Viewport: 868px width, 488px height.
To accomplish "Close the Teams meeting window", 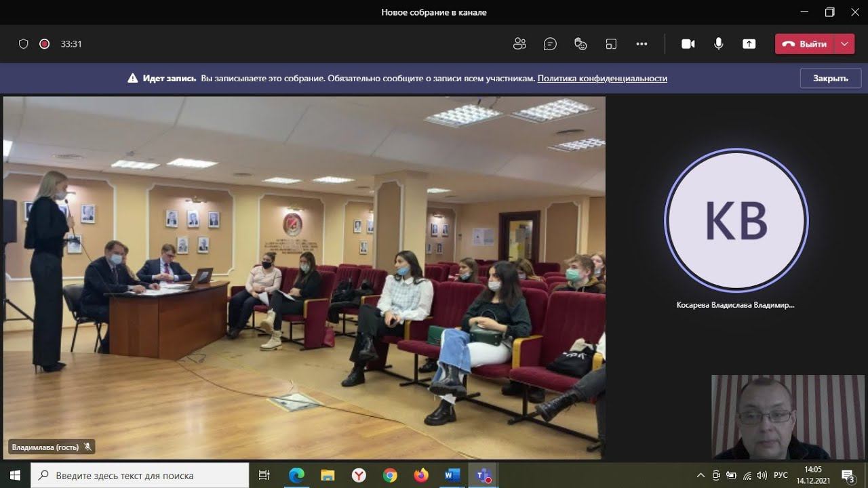I will coord(855,12).
